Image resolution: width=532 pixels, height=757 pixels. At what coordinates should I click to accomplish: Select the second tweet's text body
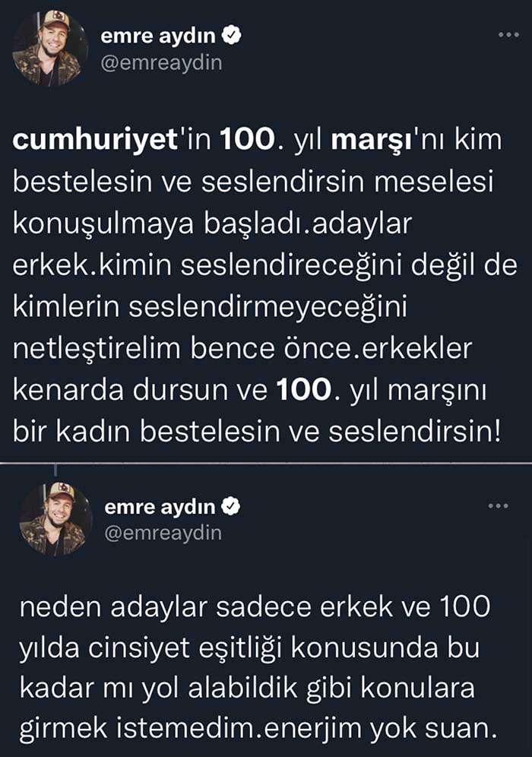(258, 663)
